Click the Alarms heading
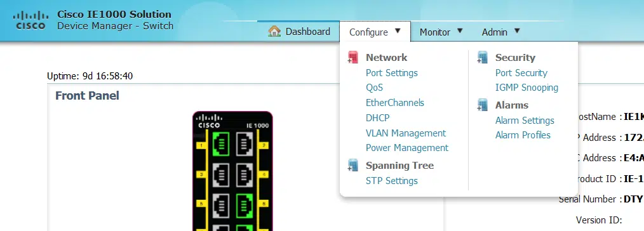The image size is (644, 231). click(x=512, y=105)
